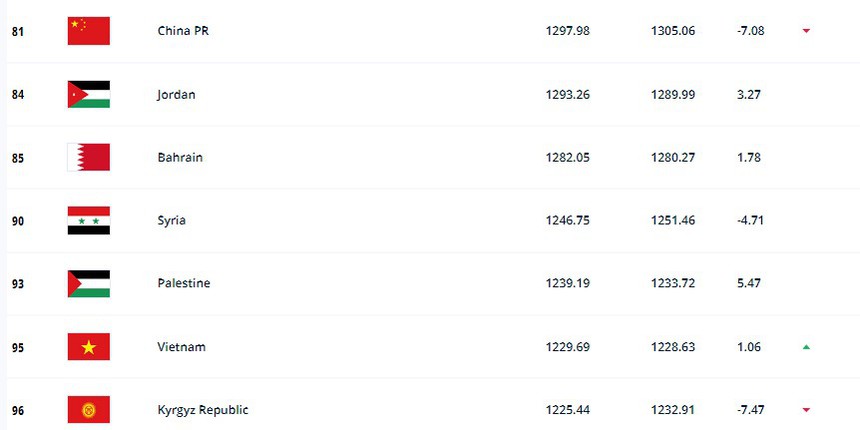860x430 pixels.
Task: Click the Palestine flag icon
Action: (88, 283)
